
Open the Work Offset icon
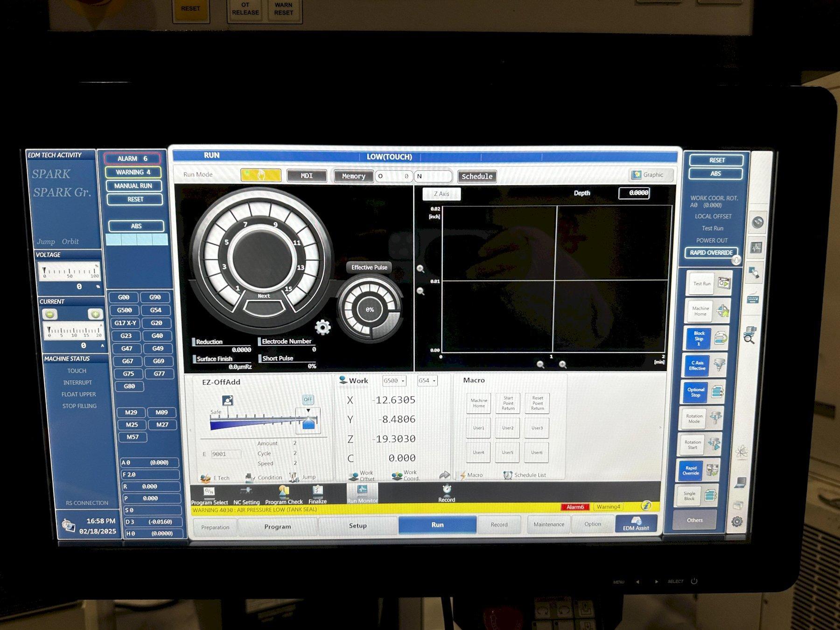[353, 476]
